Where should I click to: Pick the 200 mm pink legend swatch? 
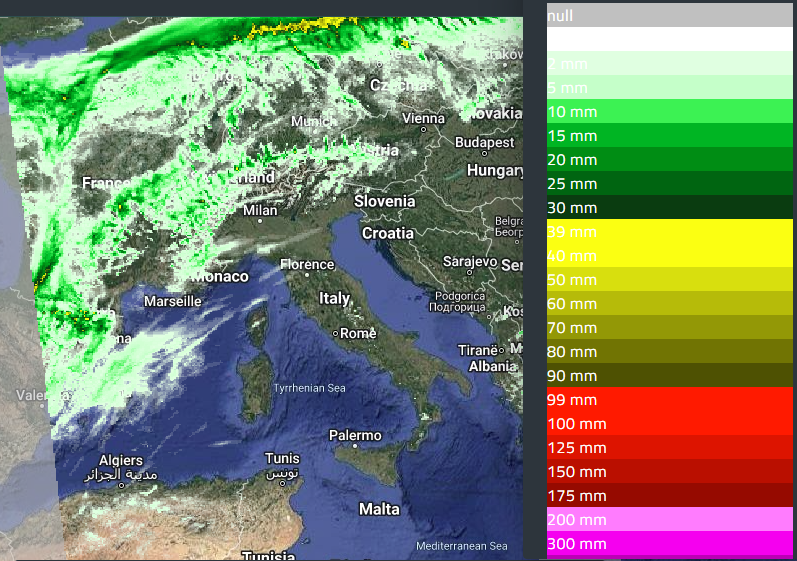click(x=669, y=519)
